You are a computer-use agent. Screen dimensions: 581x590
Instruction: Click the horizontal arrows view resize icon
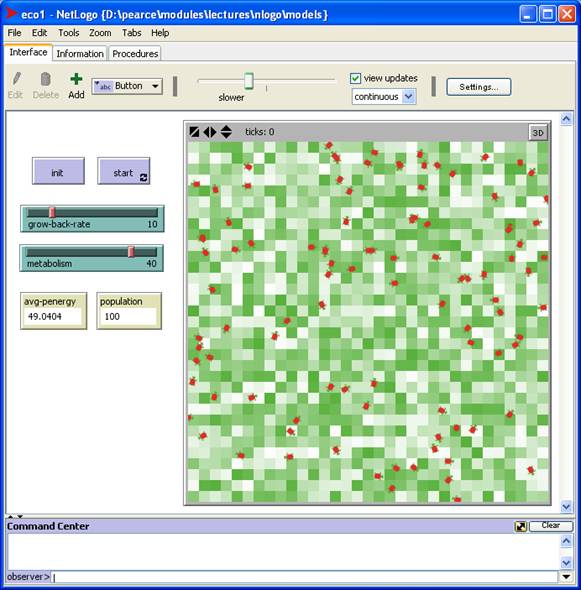tap(210, 132)
